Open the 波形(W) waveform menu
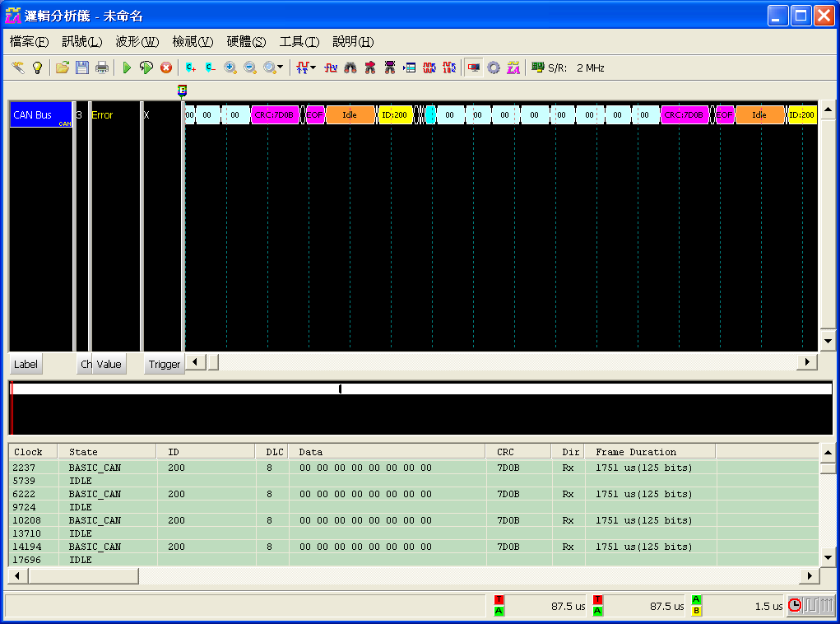840x624 pixels. tap(137, 42)
